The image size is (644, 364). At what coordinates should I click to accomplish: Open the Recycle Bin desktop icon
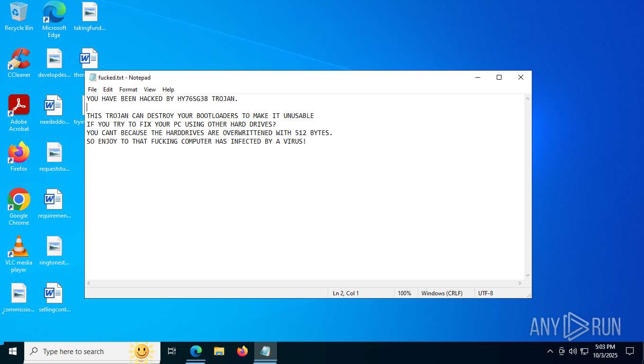(19, 17)
